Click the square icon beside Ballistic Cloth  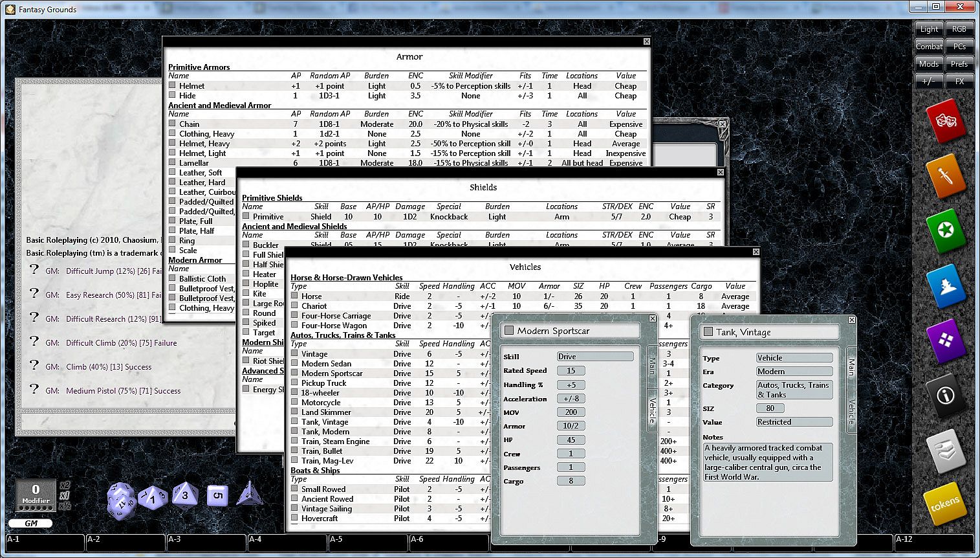tap(173, 278)
